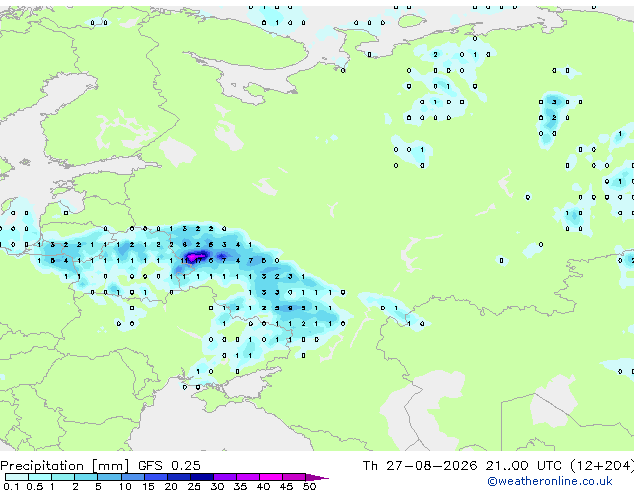This screenshot has width=634, height=490.
Task: Select the 35–40 mm legend swatch
Action: point(248,477)
